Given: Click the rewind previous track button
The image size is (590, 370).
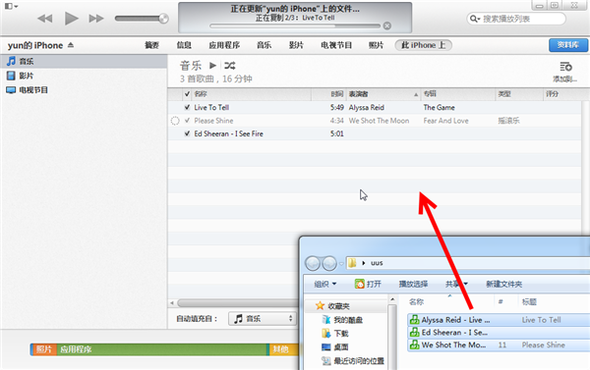Looking at the screenshot, I should coord(45,18).
